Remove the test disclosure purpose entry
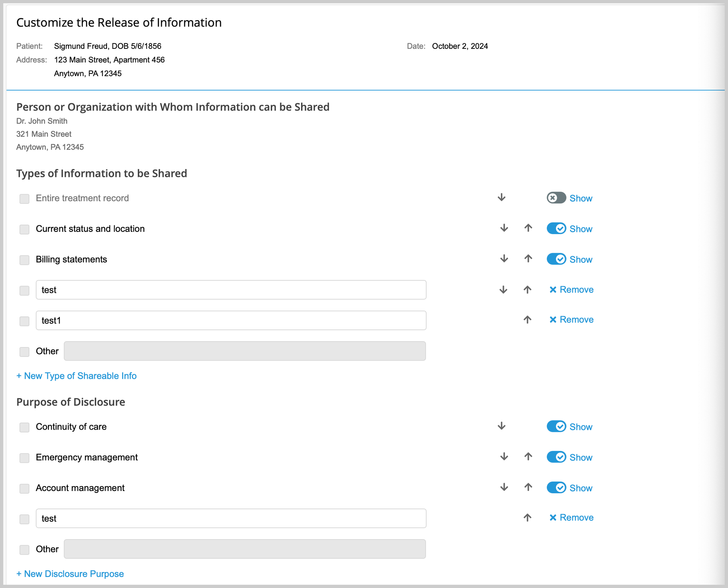Image resolution: width=728 pixels, height=588 pixels. 571,518
